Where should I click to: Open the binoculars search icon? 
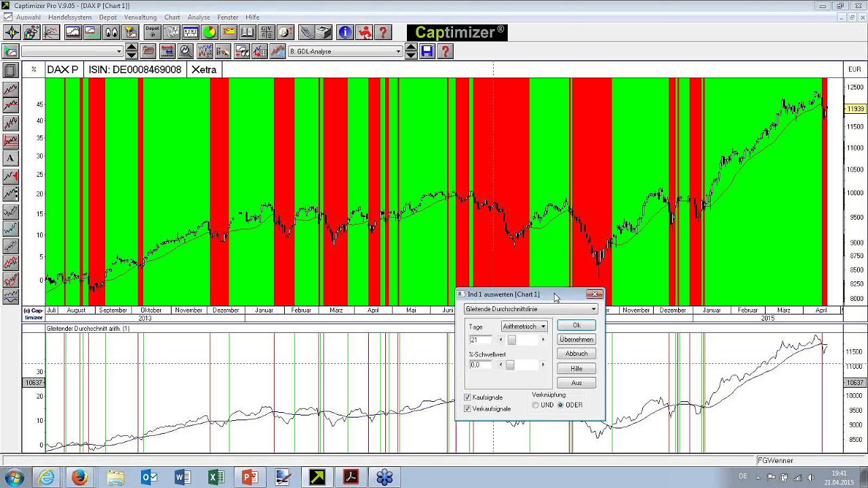tap(112, 33)
